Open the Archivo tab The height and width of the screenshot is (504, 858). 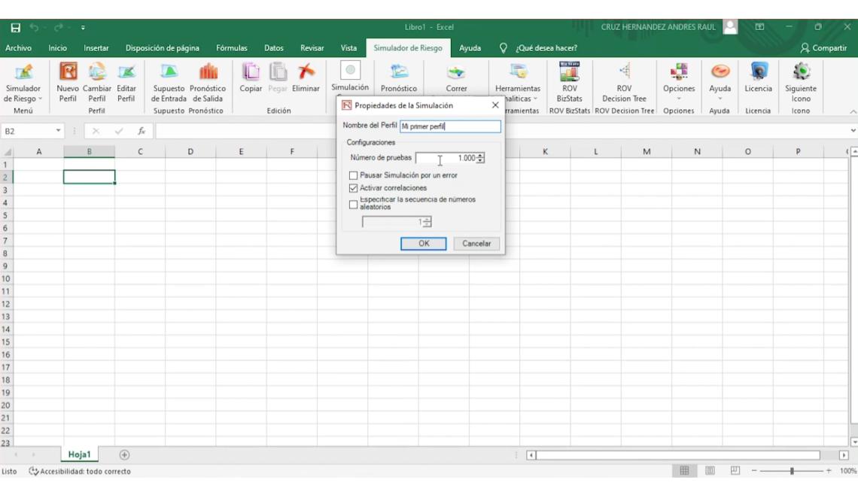point(18,48)
